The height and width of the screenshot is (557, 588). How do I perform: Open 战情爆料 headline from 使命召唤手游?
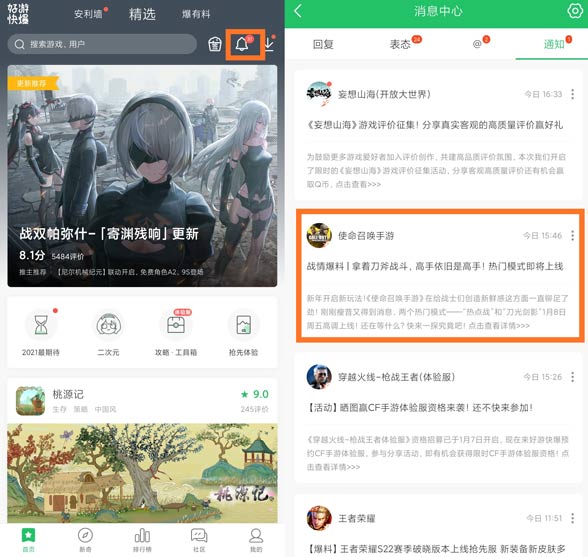click(x=435, y=266)
